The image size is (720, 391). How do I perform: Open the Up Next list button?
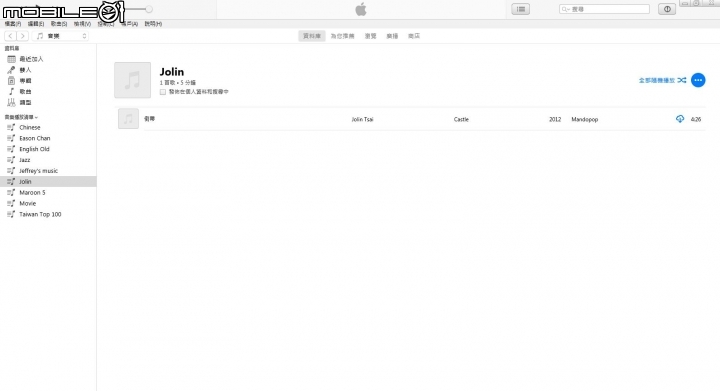pyautogui.click(x=521, y=9)
